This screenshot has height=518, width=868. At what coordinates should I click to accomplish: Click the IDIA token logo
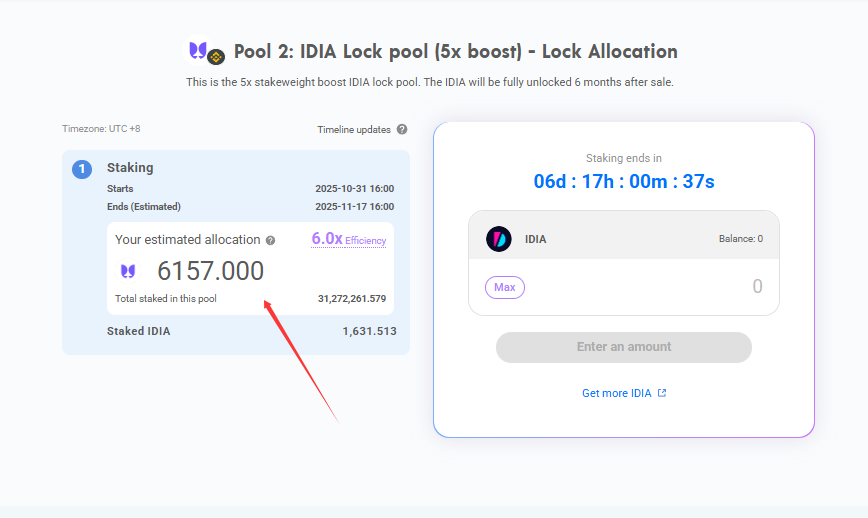[499, 239]
